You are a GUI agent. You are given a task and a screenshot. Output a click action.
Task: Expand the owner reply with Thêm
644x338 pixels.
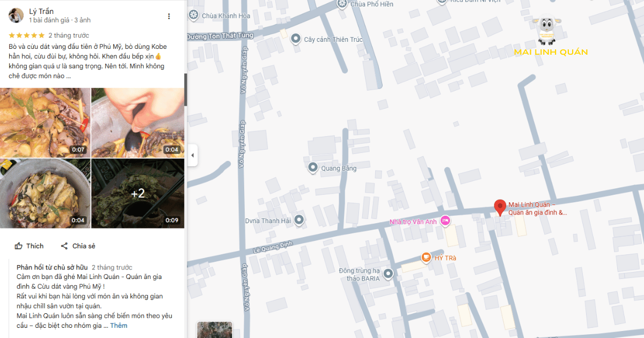tap(119, 326)
